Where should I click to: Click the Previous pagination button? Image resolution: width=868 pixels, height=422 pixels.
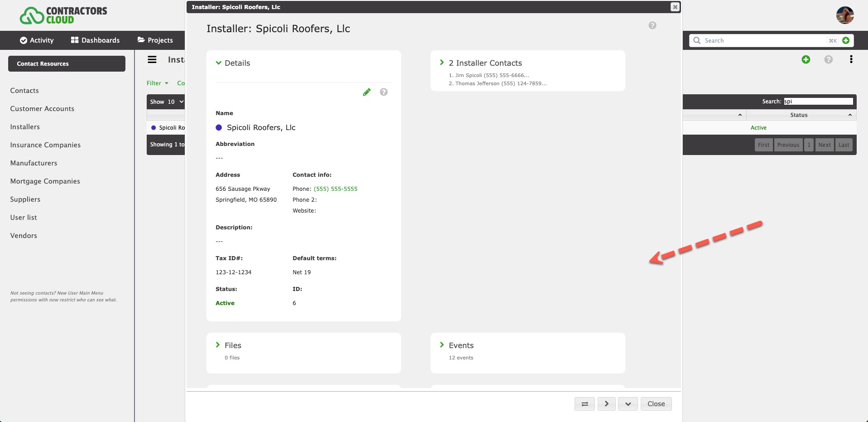pos(788,145)
